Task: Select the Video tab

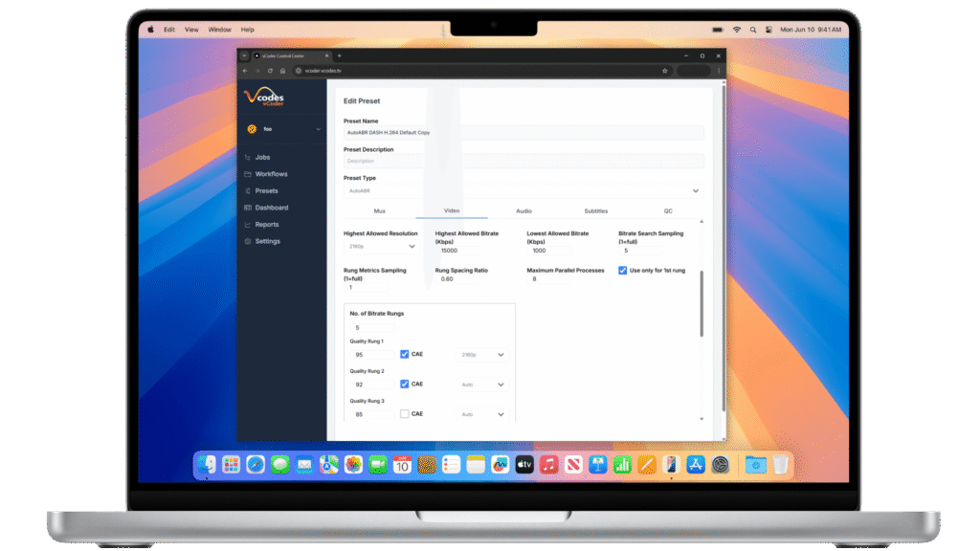Action: tap(452, 211)
